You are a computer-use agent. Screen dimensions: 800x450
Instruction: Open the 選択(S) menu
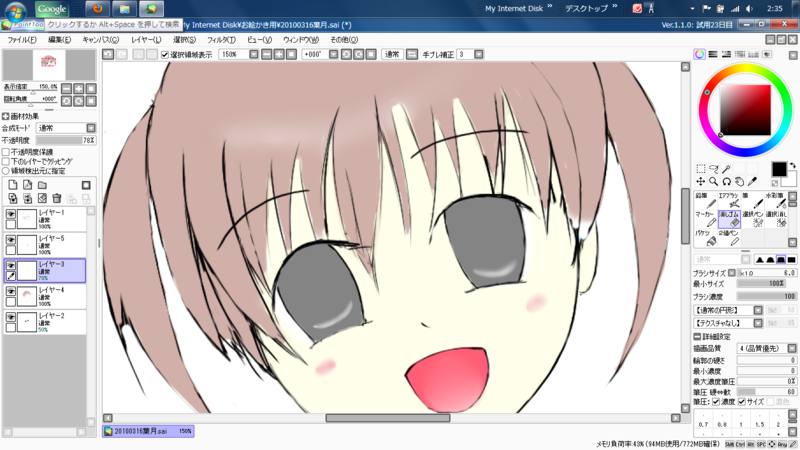(x=184, y=40)
